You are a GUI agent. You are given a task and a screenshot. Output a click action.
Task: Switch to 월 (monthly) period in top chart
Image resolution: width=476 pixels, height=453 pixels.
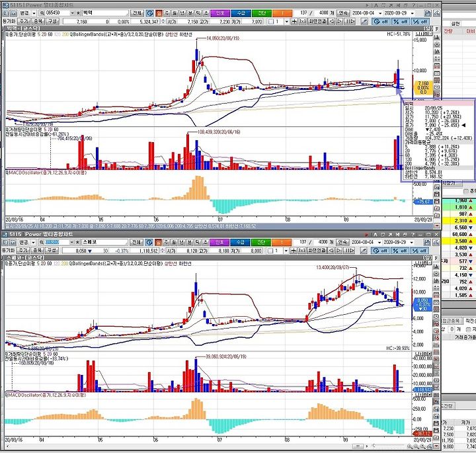pyautogui.click(x=175, y=13)
